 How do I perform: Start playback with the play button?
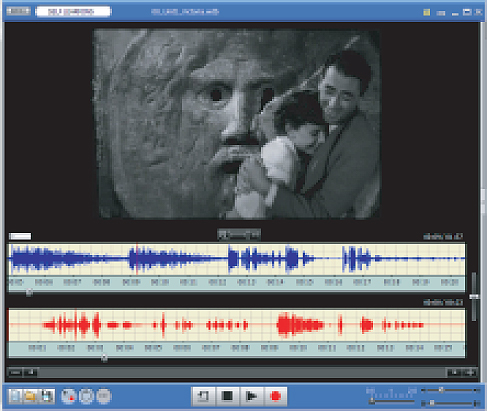tap(252, 396)
